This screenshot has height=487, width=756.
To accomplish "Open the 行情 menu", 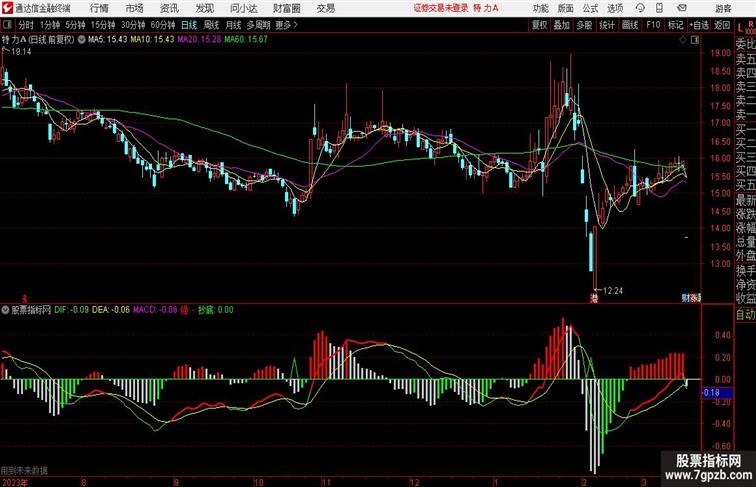I will point(99,8).
